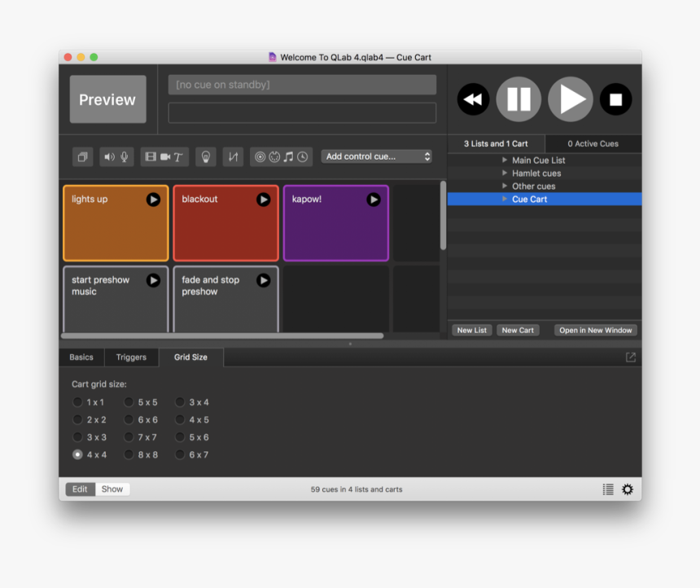
Task: Select the 4 x 5 grid size
Action: pyautogui.click(x=180, y=419)
